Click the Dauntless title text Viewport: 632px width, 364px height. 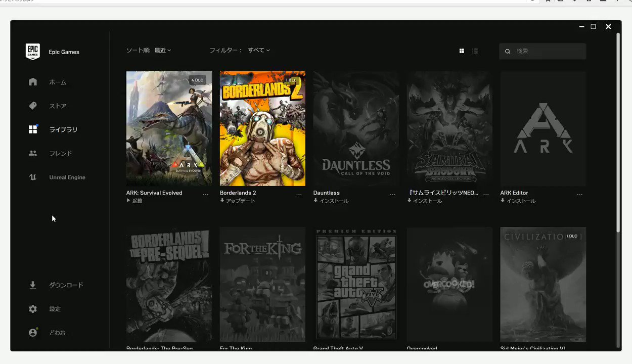[327, 193]
